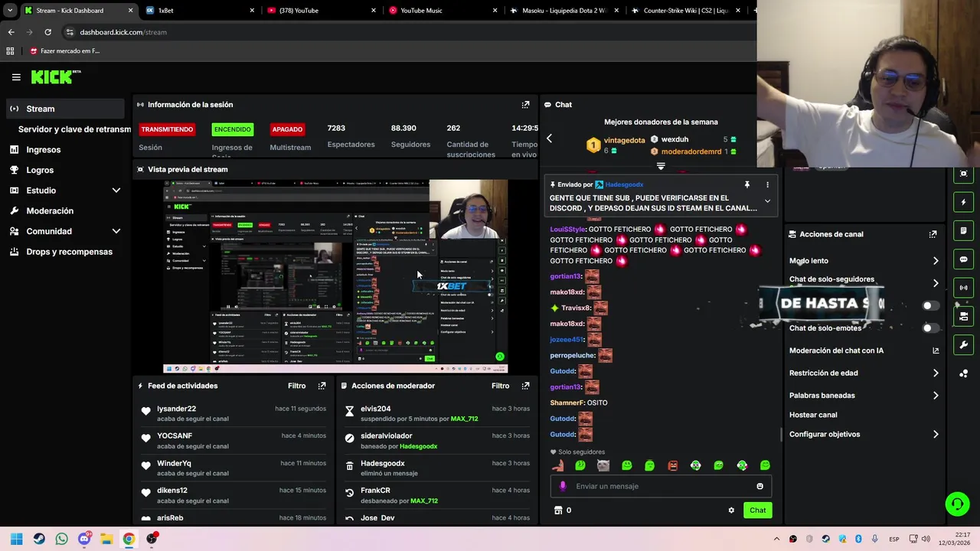Screen dimensions: 980x551
Task: Click the purple microphone in message box
Action: [563, 486]
